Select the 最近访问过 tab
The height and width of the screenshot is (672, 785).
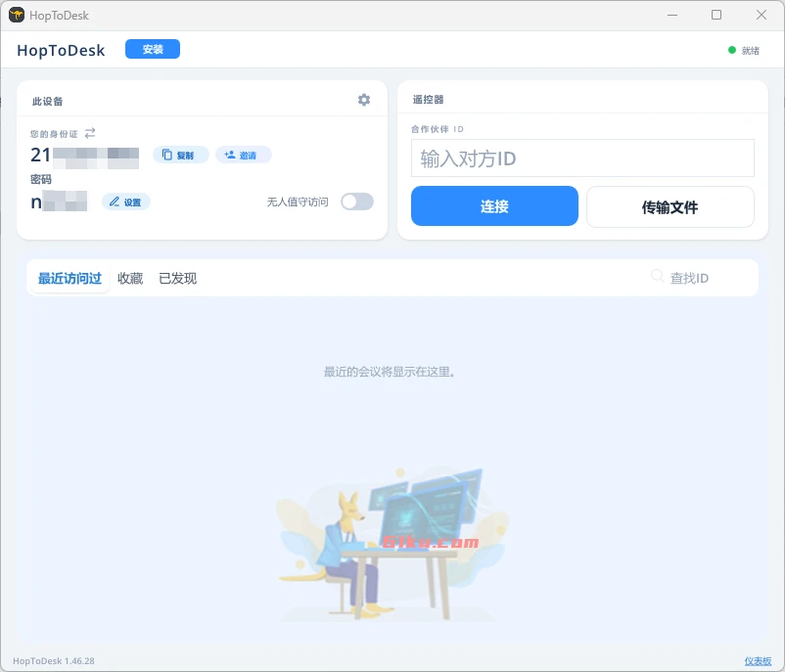point(69,278)
